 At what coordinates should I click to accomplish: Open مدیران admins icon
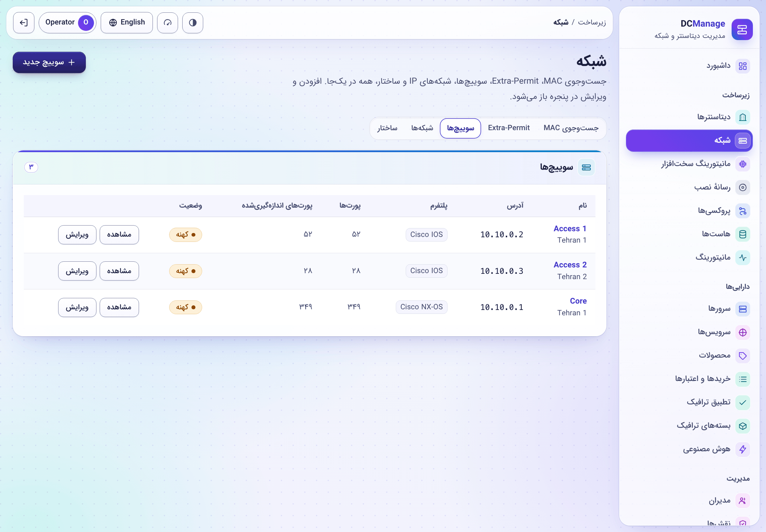743,501
